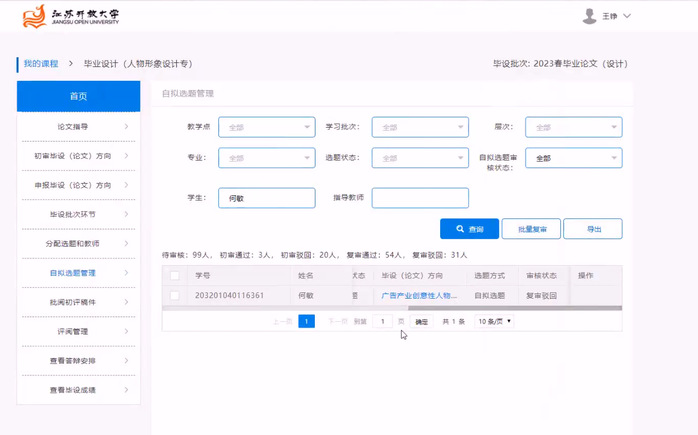The width and height of the screenshot is (698, 435).
Task: Click the chevron arrow next to 毕设批次环节
Action: click(x=126, y=214)
